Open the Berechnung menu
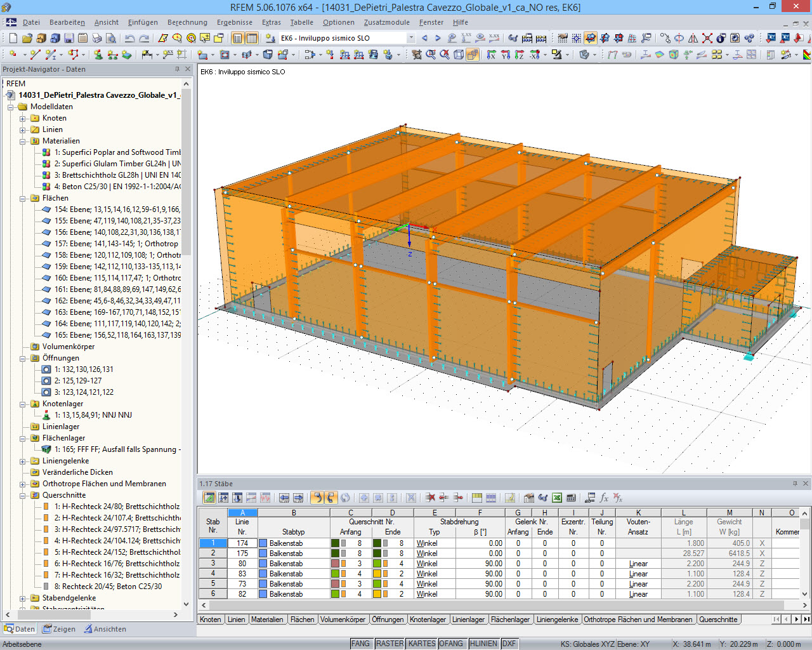This screenshot has height=650, width=812. point(187,22)
